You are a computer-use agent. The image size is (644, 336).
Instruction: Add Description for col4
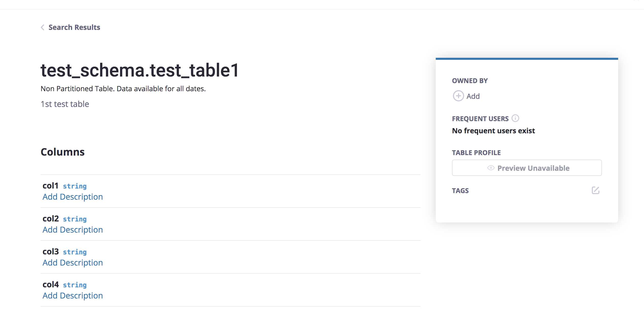73,296
